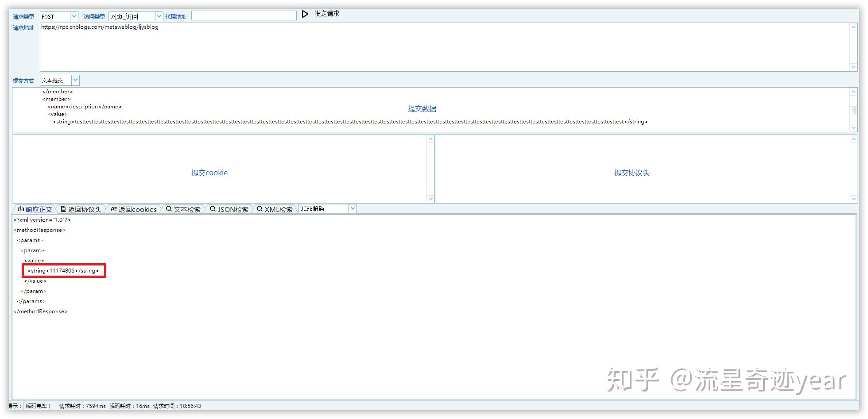Open the UTF8解码 encoding dropdown
The image size is (868, 419).
352,208
